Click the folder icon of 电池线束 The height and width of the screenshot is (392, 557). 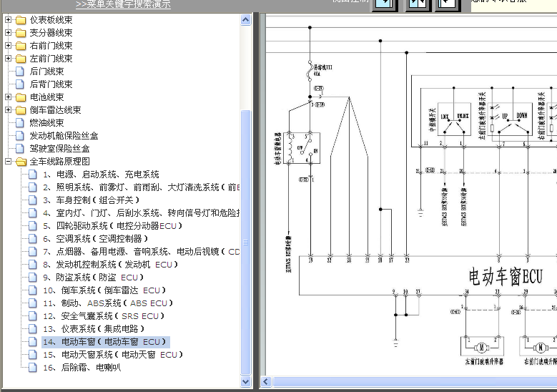click(21, 97)
